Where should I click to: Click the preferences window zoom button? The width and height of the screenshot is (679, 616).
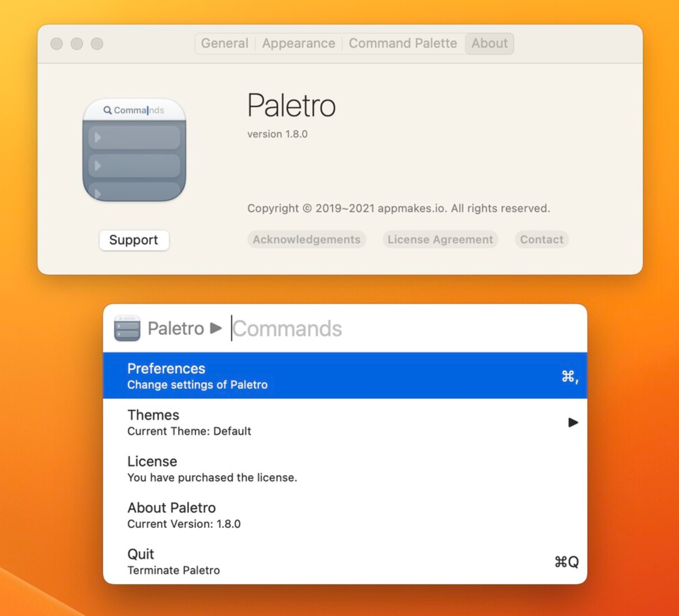(x=97, y=44)
